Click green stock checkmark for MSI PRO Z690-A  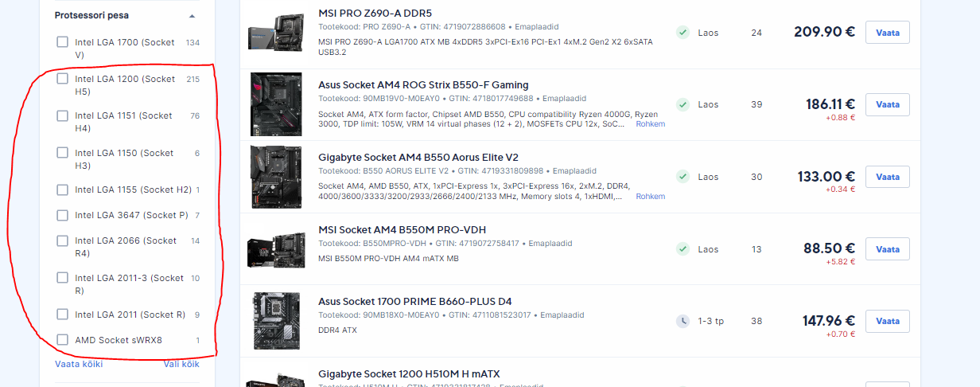[x=682, y=33]
